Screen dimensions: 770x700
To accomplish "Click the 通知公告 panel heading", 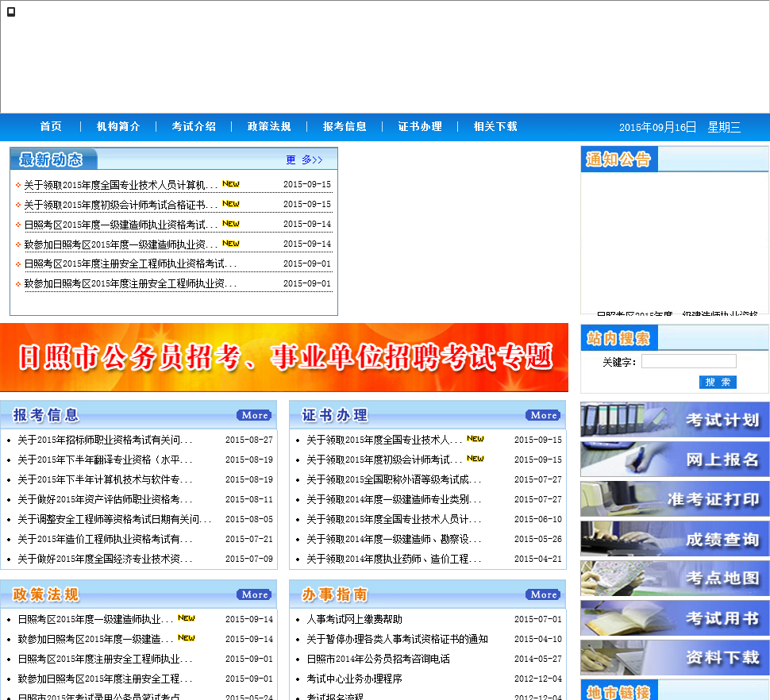I will (x=618, y=159).
